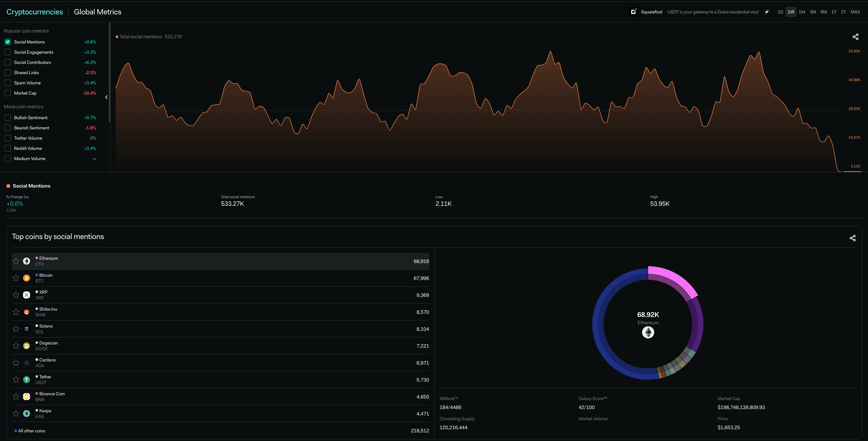Click the pink Ethereum donut chart segment
The height and width of the screenshot is (441, 868).
(x=674, y=280)
